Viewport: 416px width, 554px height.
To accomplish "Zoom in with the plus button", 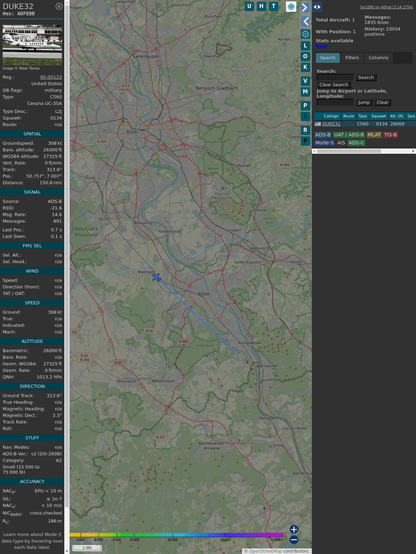I will click(x=294, y=529).
